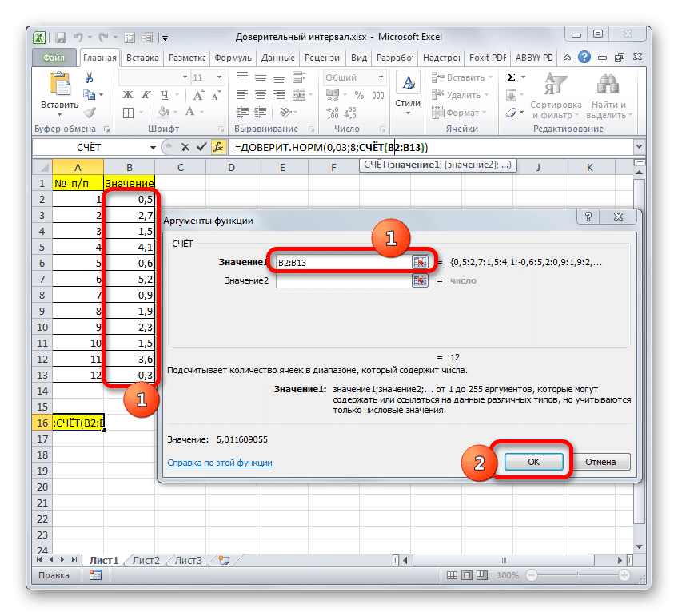Increase font size with large A icon

click(x=198, y=95)
